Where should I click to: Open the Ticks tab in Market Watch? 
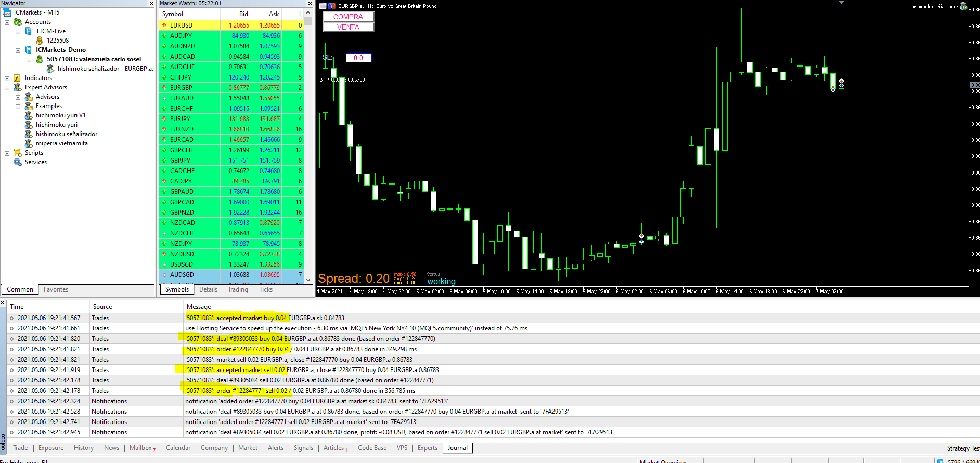point(266,289)
